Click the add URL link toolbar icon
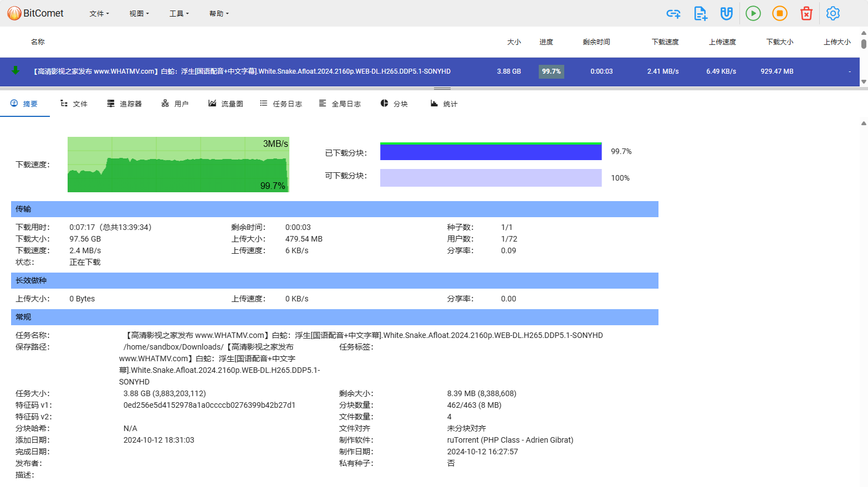Screen dimensions: 868x487 pyautogui.click(x=673, y=13)
